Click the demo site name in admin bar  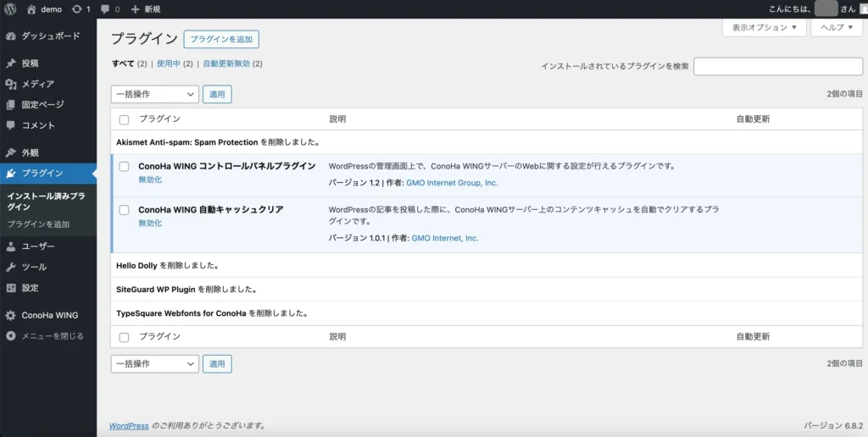click(52, 9)
